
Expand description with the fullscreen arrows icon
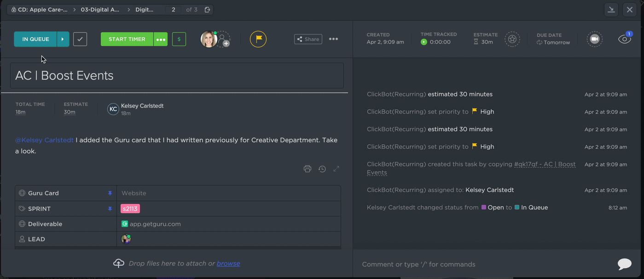tap(337, 169)
